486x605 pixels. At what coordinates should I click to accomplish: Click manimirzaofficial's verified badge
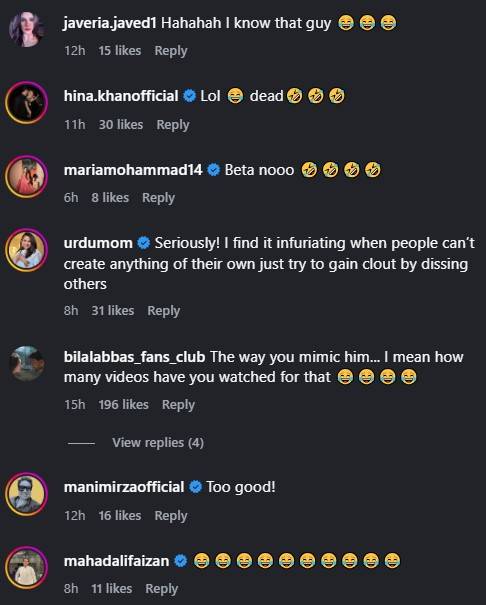(x=196, y=487)
